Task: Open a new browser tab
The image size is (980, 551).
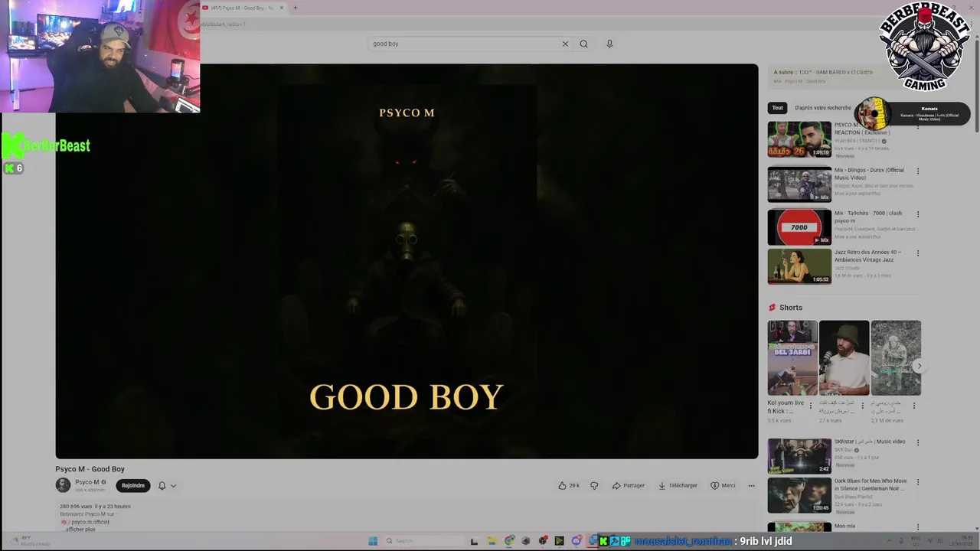Action: 295,8
